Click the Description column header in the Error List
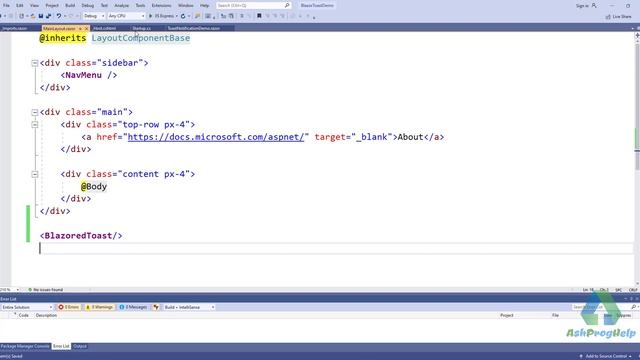 [x=46, y=315]
